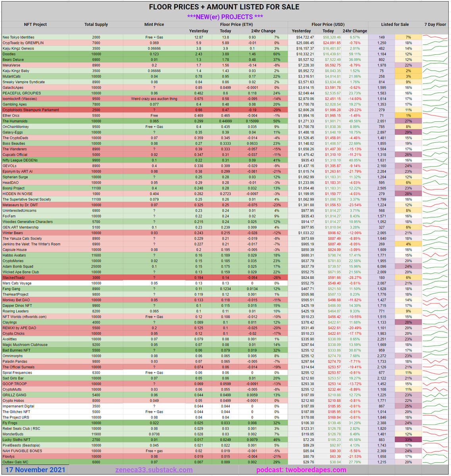
Task: Click the 17 November 2021 date
Action: pos(35,470)
